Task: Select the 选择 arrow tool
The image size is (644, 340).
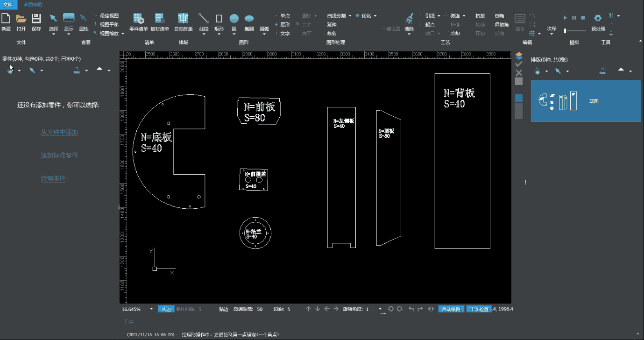Action: pyautogui.click(x=54, y=18)
